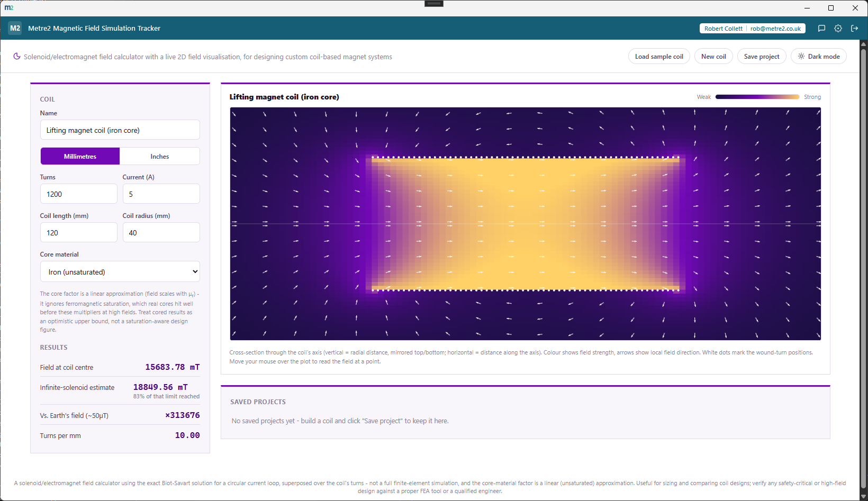Open the Core material dropdown
Image resolution: width=868 pixels, height=501 pixels.
click(120, 272)
